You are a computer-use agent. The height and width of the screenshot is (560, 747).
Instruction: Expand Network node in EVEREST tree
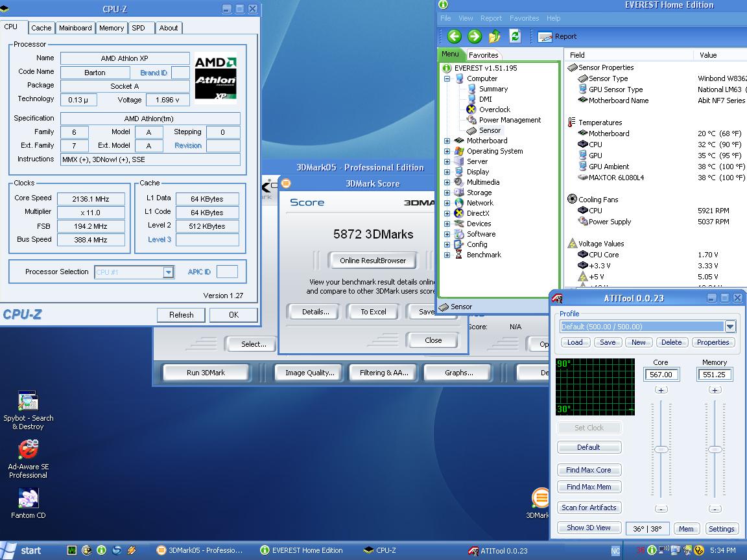click(x=447, y=204)
